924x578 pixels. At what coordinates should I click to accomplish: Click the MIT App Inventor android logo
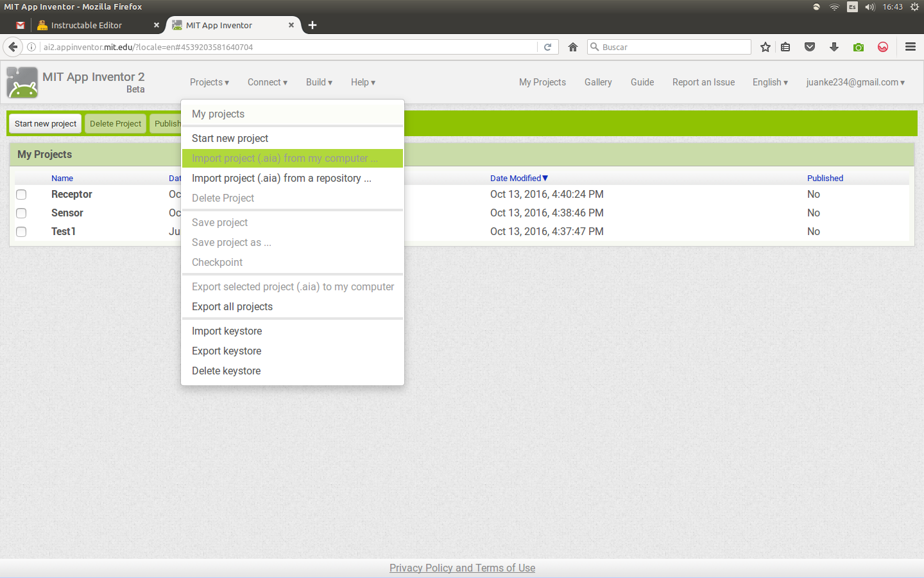point(22,82)
